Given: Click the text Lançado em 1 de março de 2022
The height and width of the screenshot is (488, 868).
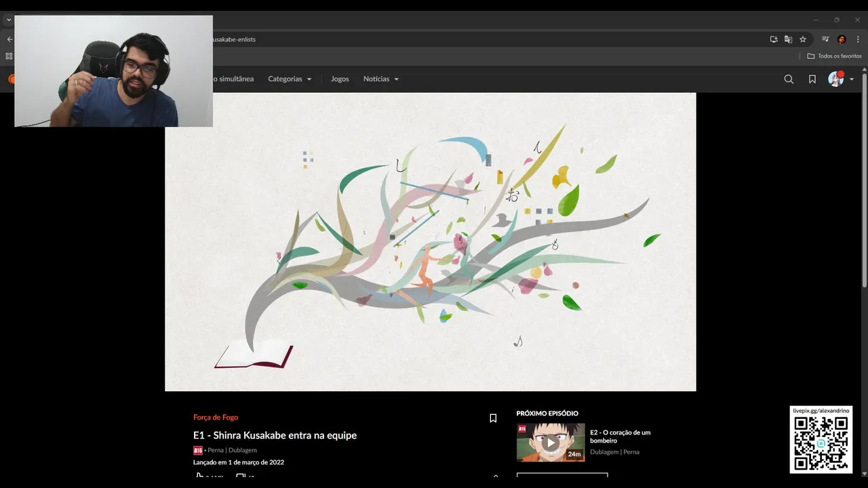Looking at the screenshot, I should tap(239, 462).
